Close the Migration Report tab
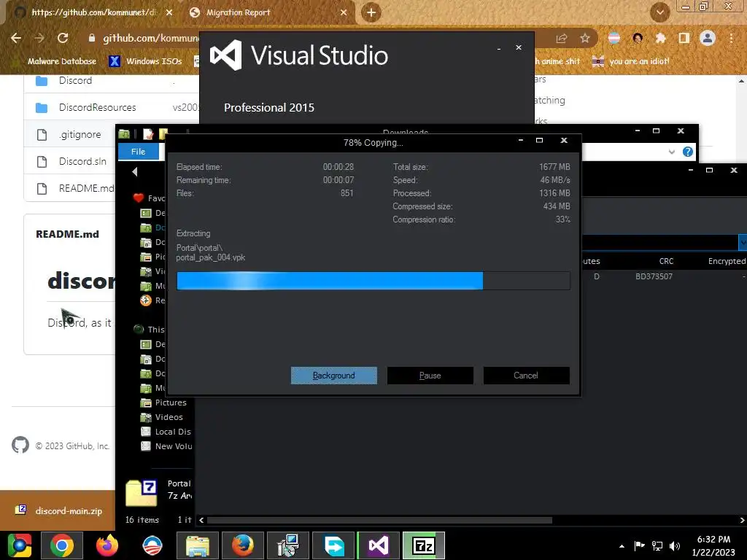 point(344,12)
